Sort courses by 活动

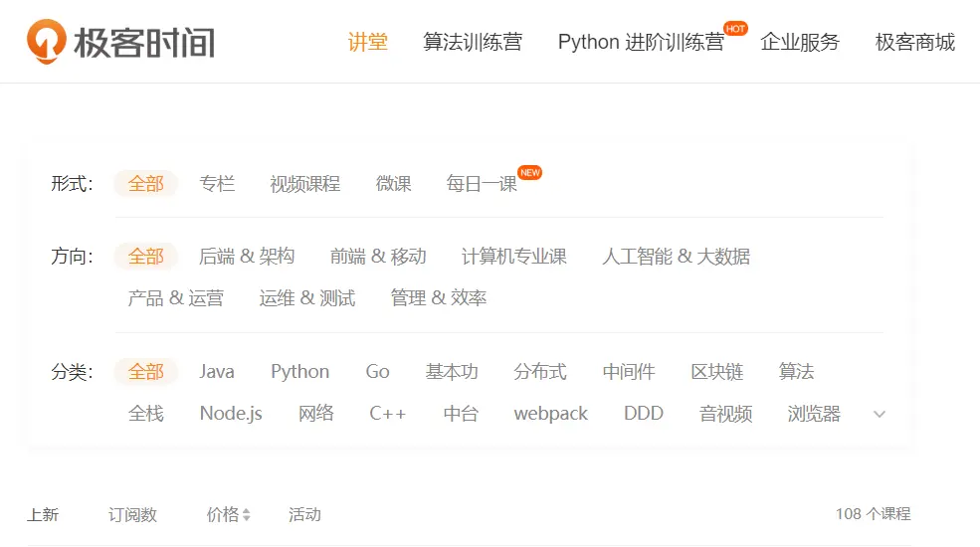point(304,514)
